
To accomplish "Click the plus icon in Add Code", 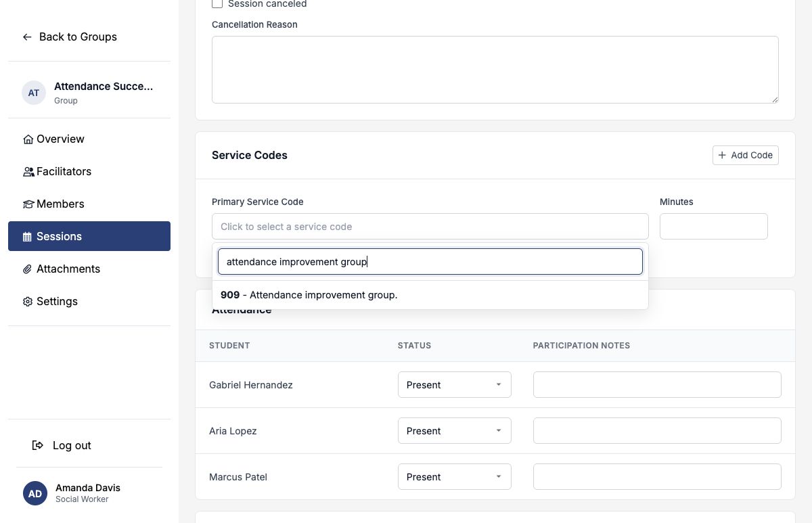I will (722, 155).
